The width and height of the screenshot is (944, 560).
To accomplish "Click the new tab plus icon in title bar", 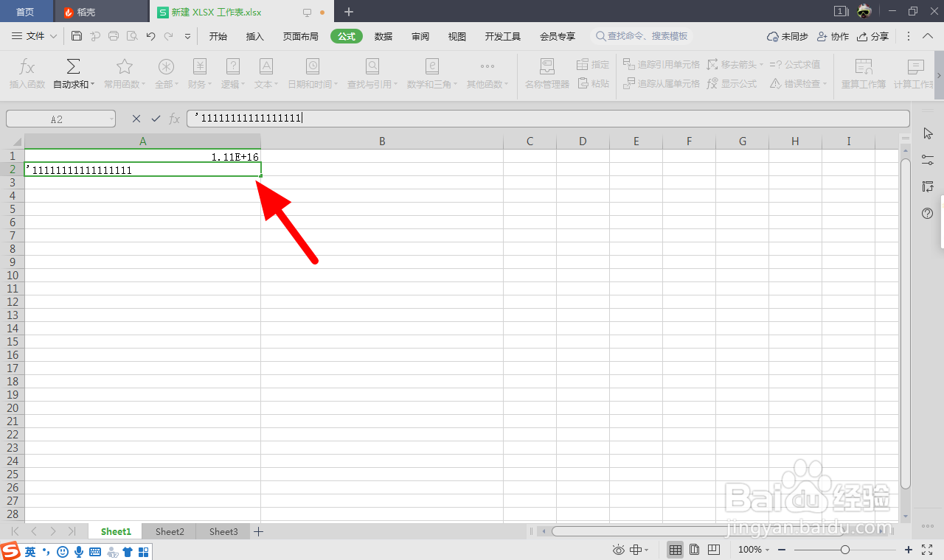I will point(349,12).
